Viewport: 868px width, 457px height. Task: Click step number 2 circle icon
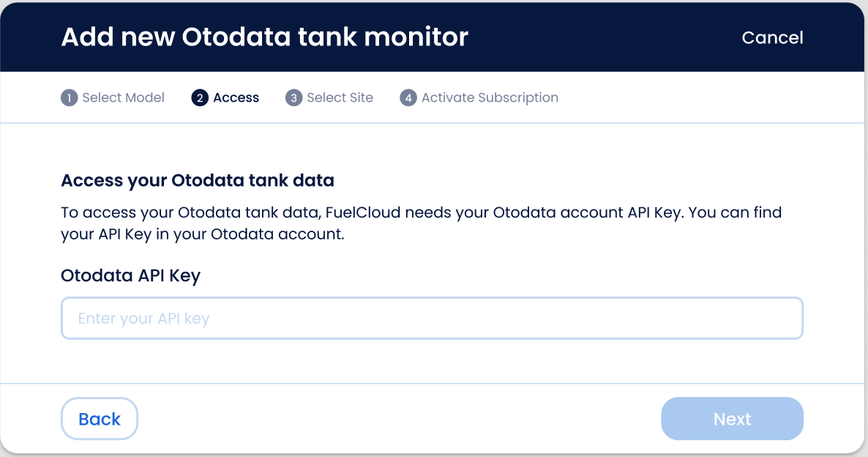200,98
